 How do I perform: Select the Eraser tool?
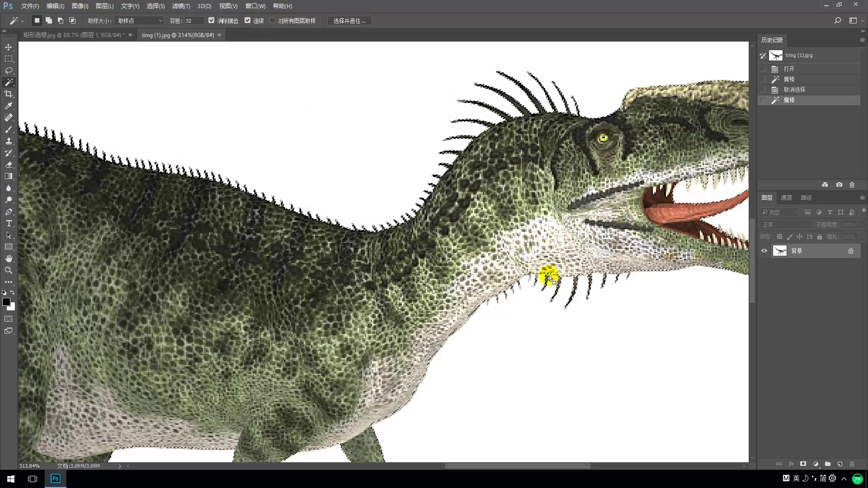(x=9, y=165)
